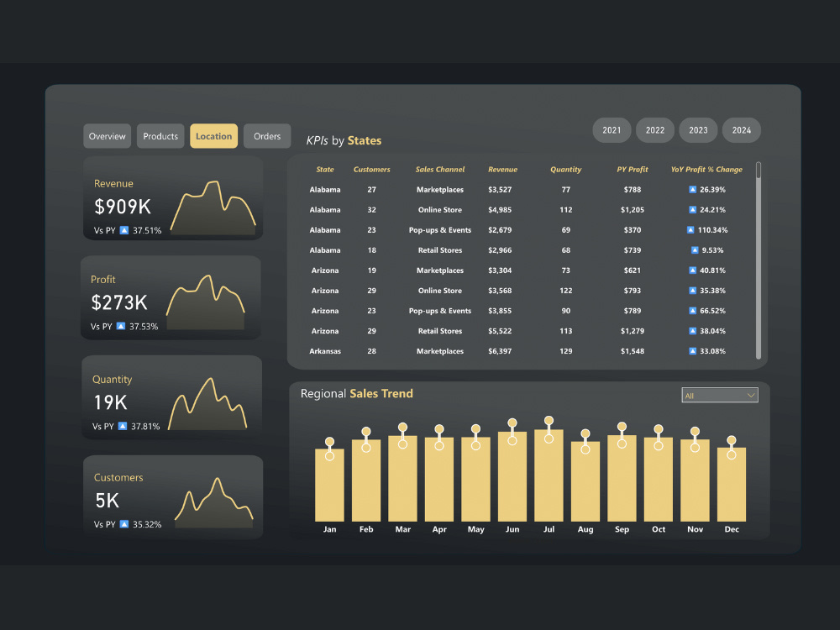Sort table by Quantity column header
This screenshot has height=630, width=840.
coord(565,170)
